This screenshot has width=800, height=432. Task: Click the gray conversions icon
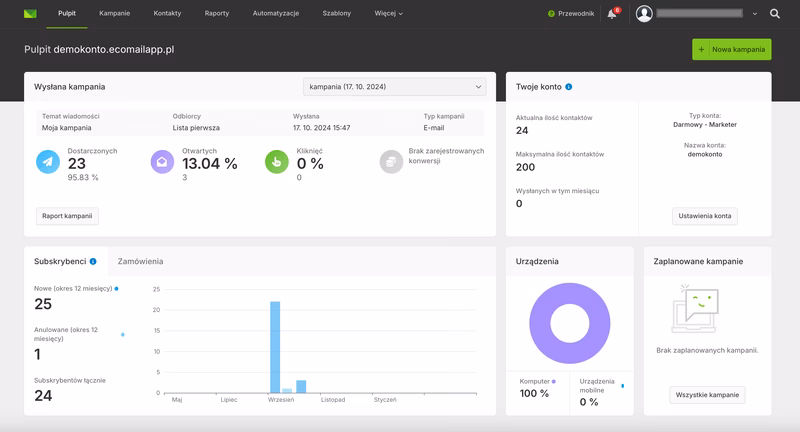392,161
